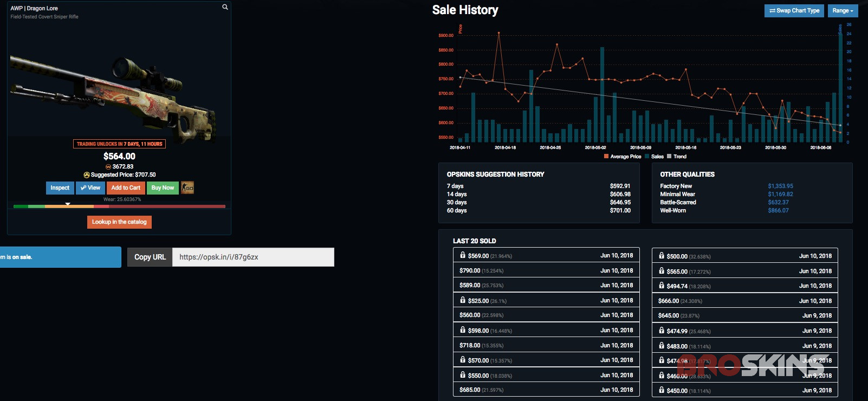Click the $564.00 price

pos(119,156)
